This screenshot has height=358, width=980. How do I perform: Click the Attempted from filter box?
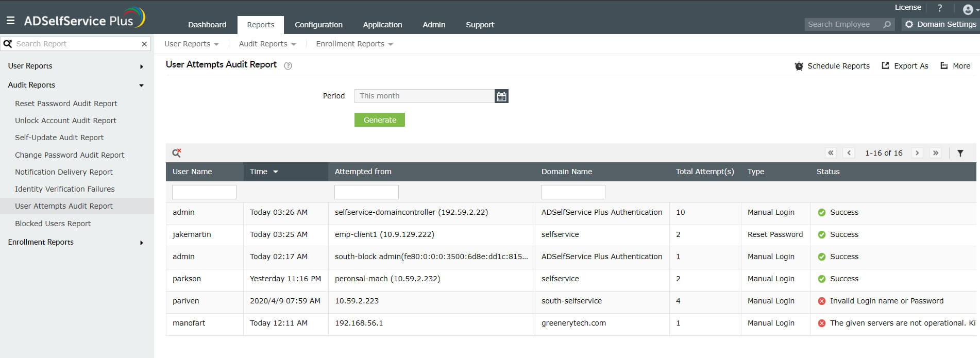pos(366,192)
